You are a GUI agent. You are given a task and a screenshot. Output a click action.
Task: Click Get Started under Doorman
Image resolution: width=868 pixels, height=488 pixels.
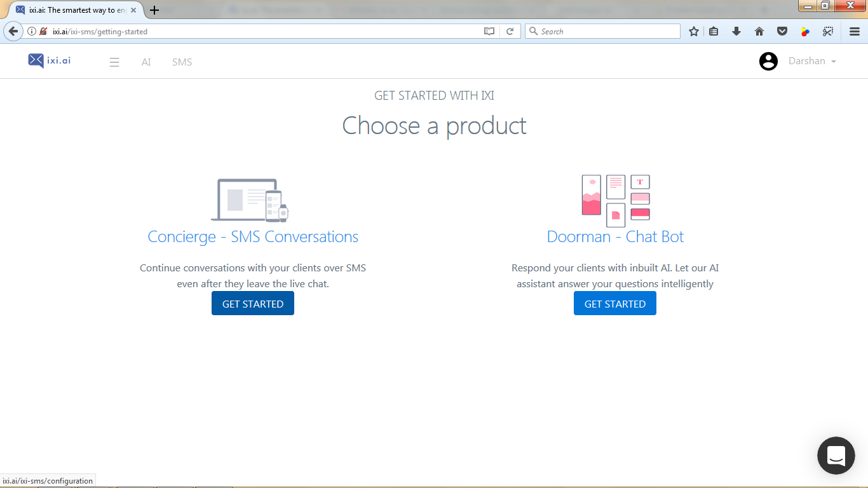[615, 304]
